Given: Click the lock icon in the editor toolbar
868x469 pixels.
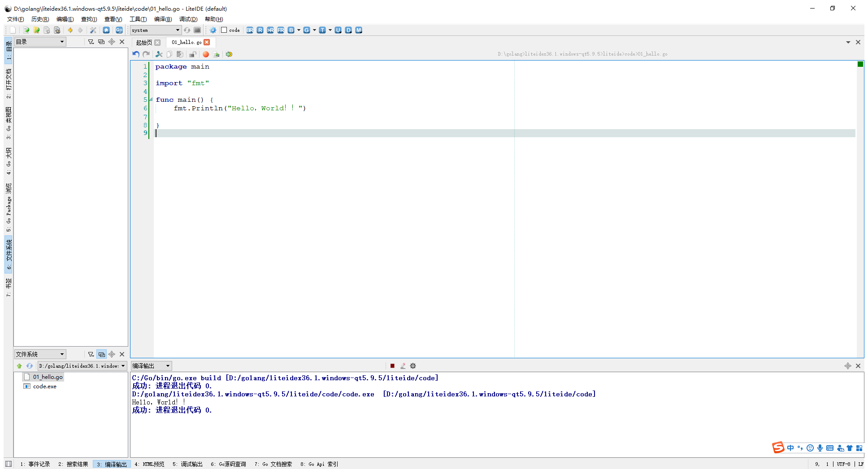Looking at the screenshot, I should [x=193, y=54].
